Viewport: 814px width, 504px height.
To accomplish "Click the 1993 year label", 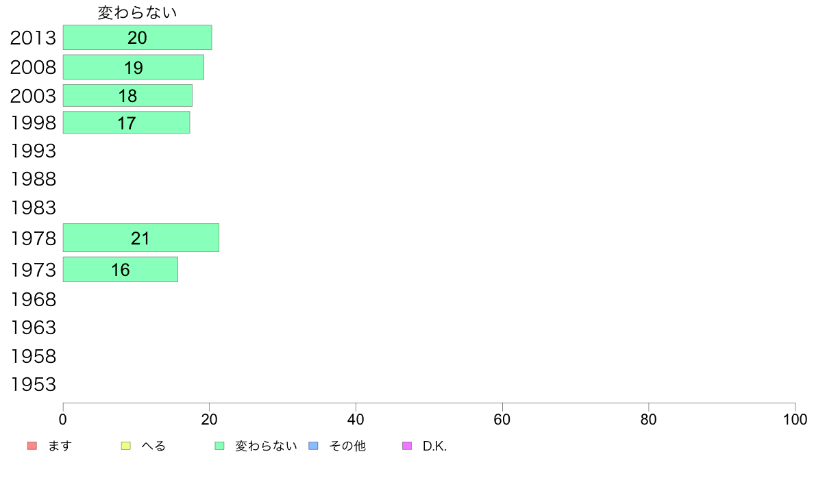I will 33,151.
